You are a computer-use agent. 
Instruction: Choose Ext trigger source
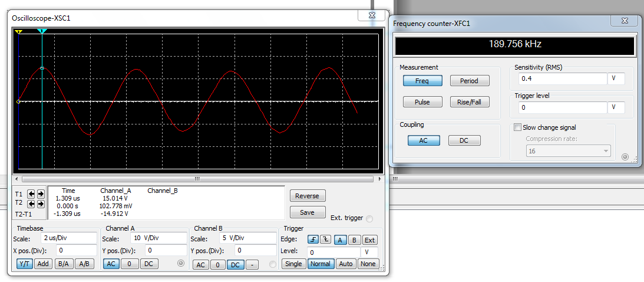click(369, 240)
